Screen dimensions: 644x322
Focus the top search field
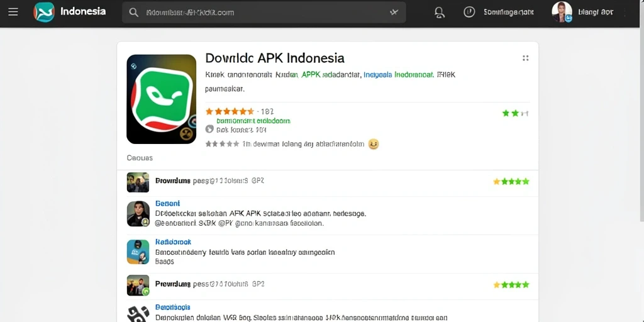[264, 13]
